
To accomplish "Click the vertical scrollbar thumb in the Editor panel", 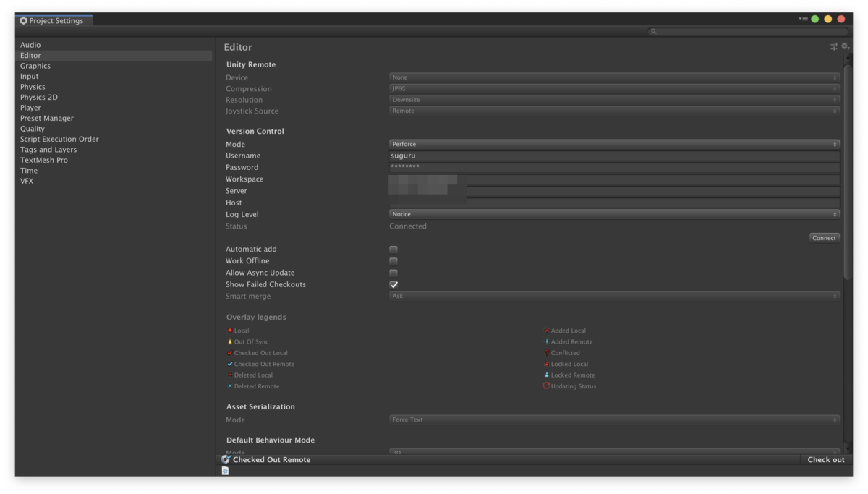I will (848, 171).
